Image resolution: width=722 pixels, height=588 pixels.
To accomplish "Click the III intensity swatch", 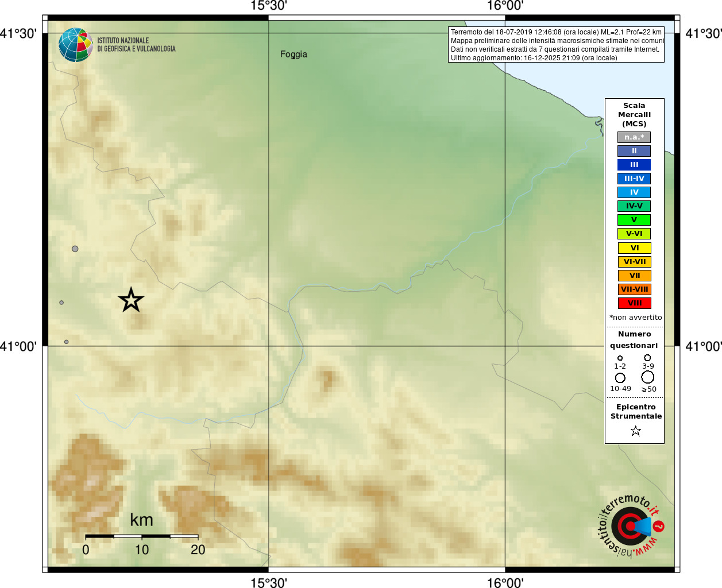I will [x=634, y=165].
